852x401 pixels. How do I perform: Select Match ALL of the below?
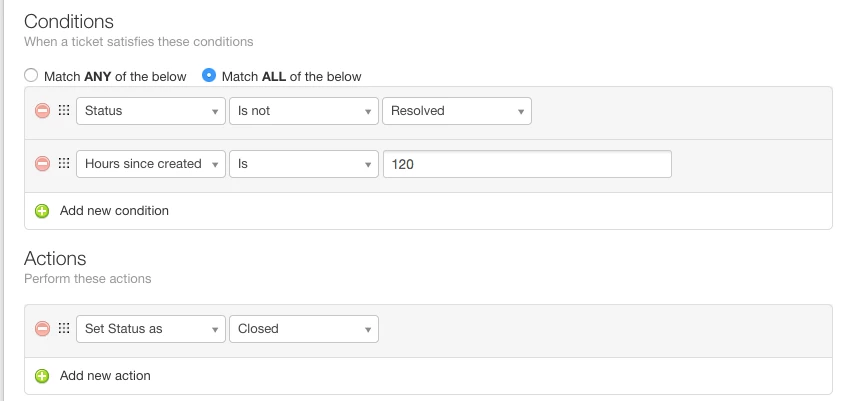coord(209,76)
